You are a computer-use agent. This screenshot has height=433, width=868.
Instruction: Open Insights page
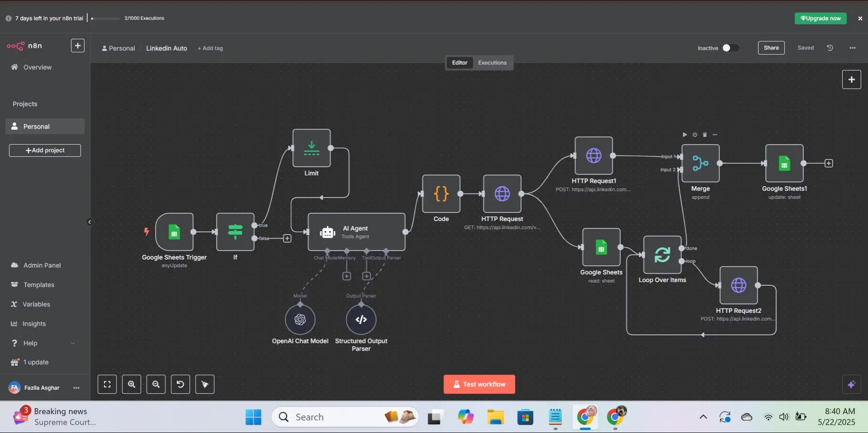tap(45, 324)
